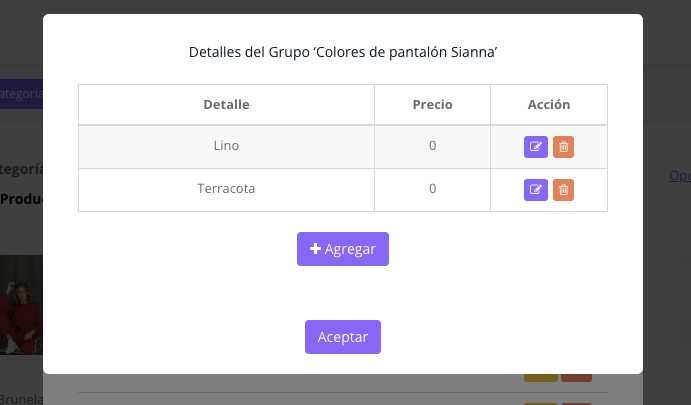The width and height of the screenshot is (691, 405).
Task: Click the price value of Terracota
Action: click(432, 188)
